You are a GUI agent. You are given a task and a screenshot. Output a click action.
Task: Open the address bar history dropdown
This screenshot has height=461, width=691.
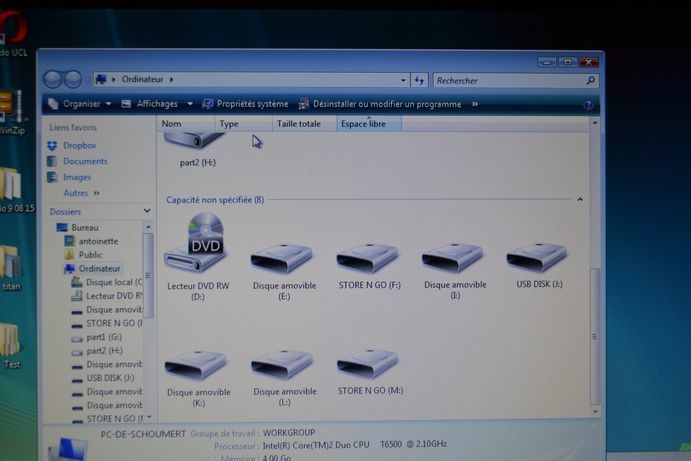pos(403,80)
